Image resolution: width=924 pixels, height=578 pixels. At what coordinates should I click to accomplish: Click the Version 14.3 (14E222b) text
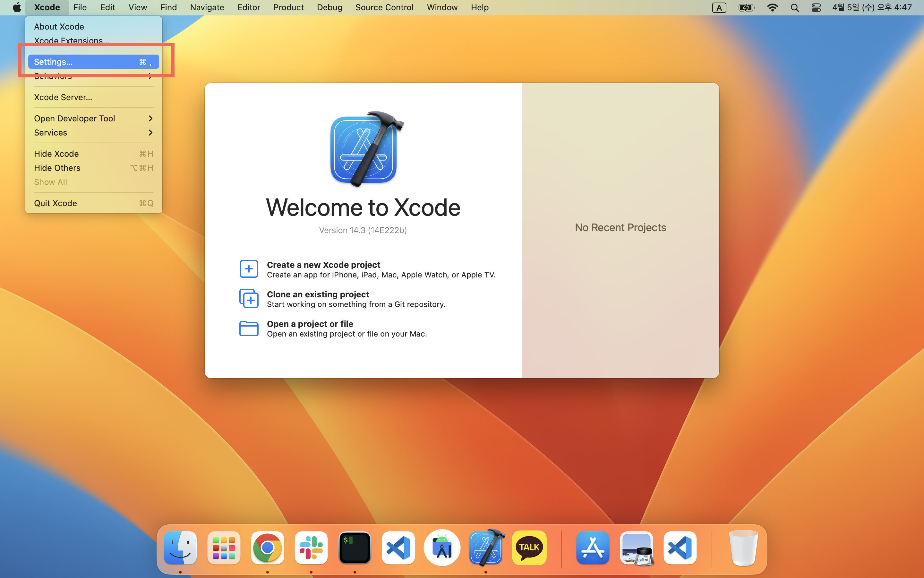[363, 230]
